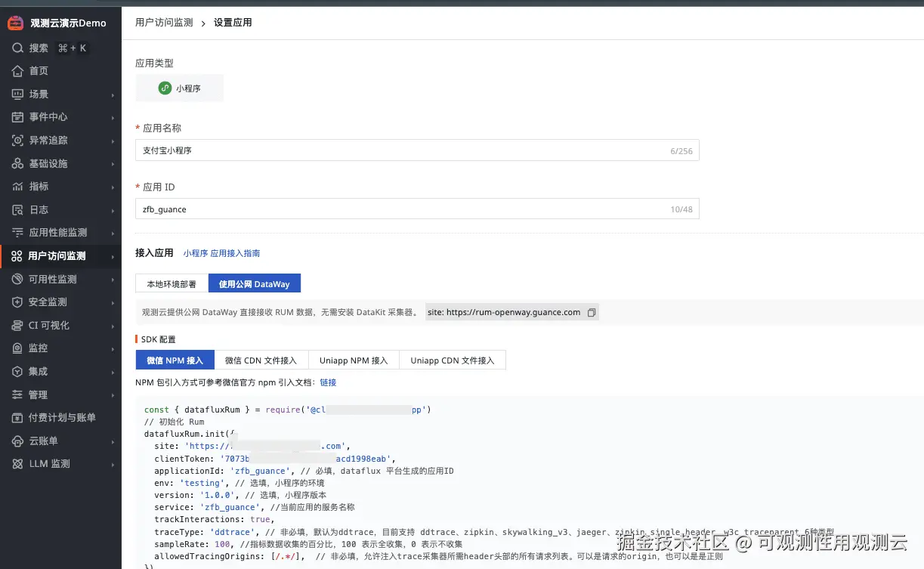Click the site URL text box
The height and width of the screenshot is (569, 924).
click(512, 312)
